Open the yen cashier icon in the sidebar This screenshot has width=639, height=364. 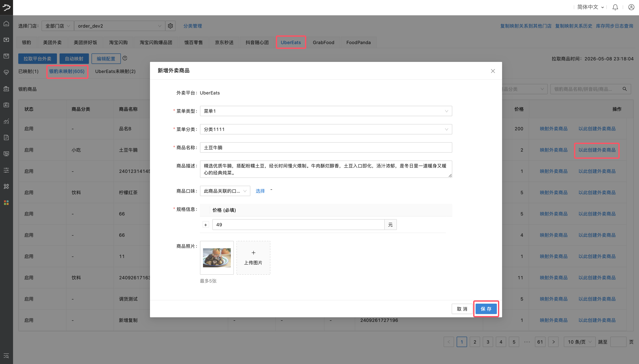pos(7,40)
